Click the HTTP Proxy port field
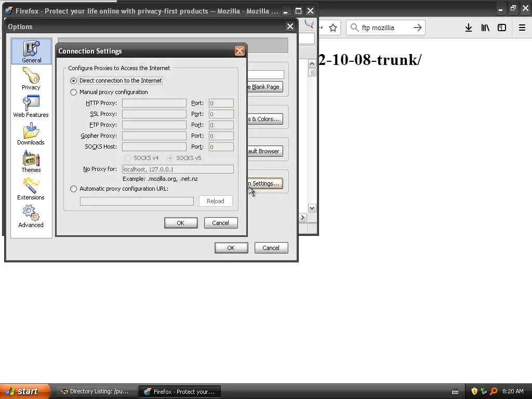This screenshot has width=532, height=399. point(221,103)
